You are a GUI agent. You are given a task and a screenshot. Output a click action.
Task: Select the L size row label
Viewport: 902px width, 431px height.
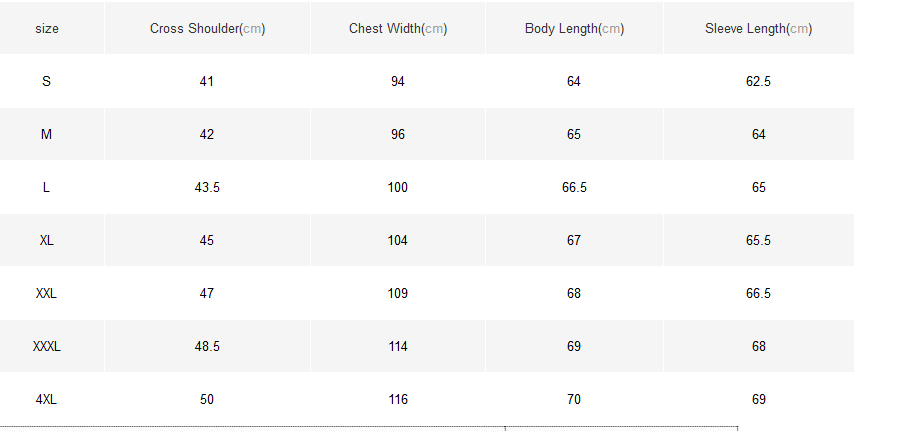(47, 188)
